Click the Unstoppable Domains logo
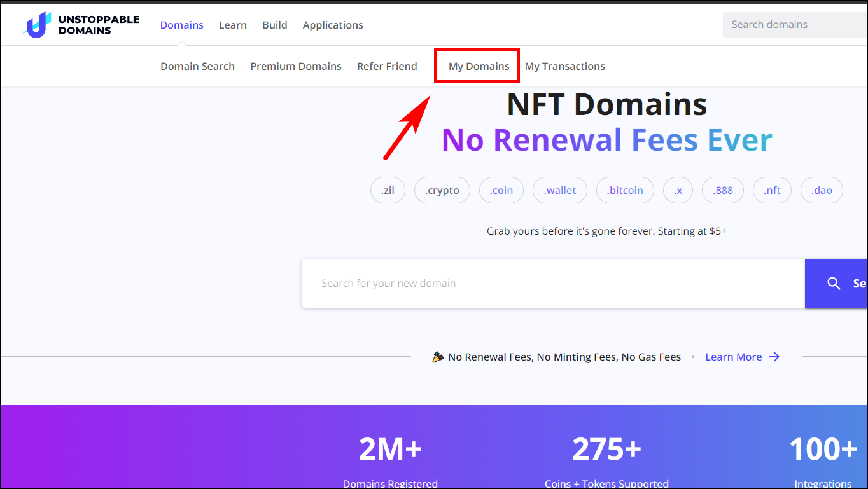This screenshot has width=868, height=489. pos(81,25)
